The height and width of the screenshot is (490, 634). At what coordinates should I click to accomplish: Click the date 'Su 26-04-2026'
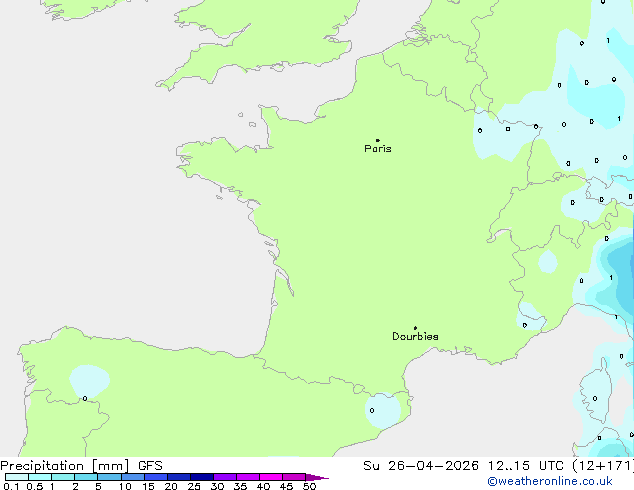pos(421,465)
